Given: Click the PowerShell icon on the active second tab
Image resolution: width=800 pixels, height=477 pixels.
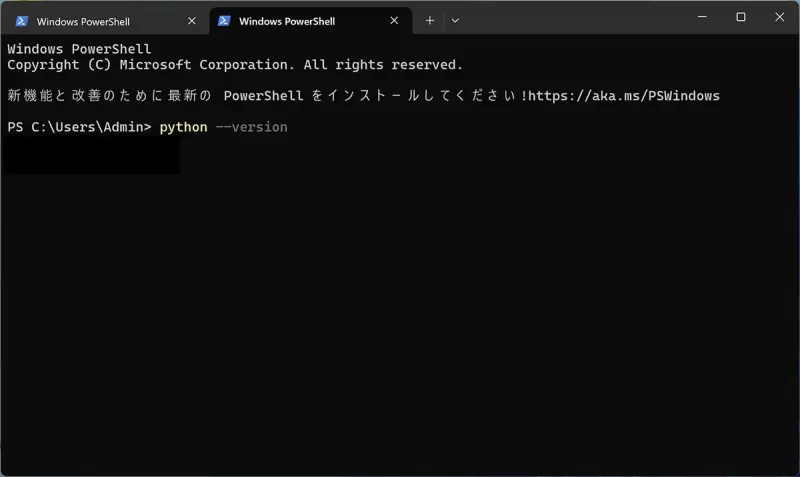Looking at the screenshot, I should coord(224,21).
